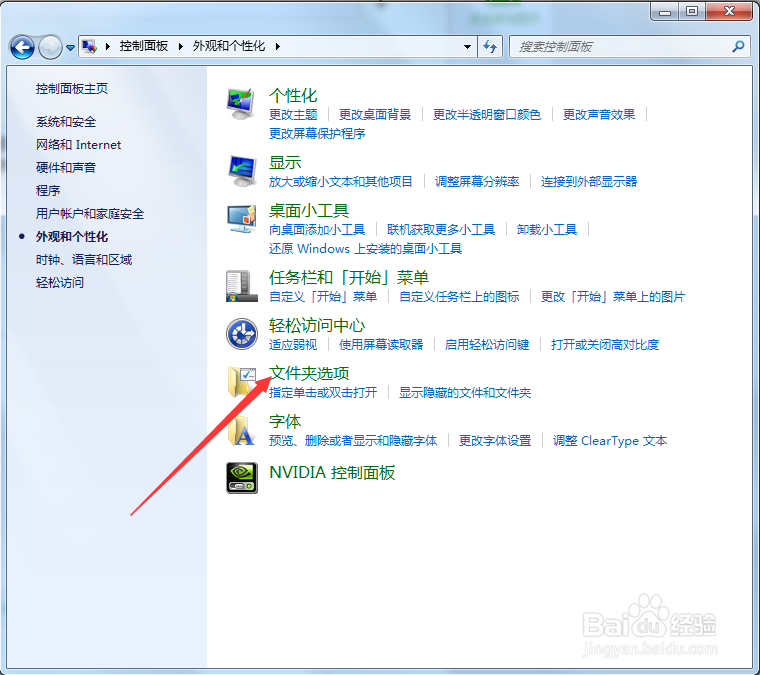Click the refresh button beside address bar
760x675 pixels.
(x=490, y=47)
